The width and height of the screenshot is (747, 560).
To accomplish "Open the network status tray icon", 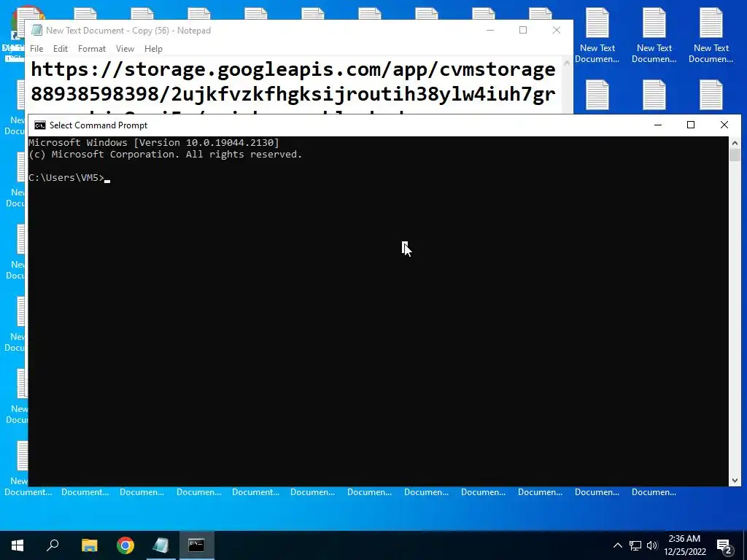I will pos(635,545).
